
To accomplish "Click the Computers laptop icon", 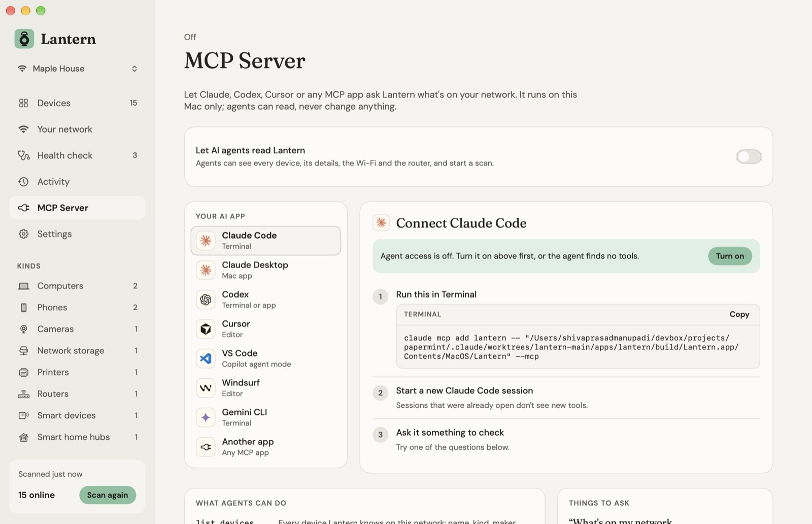I will click(x=23, y=286).
